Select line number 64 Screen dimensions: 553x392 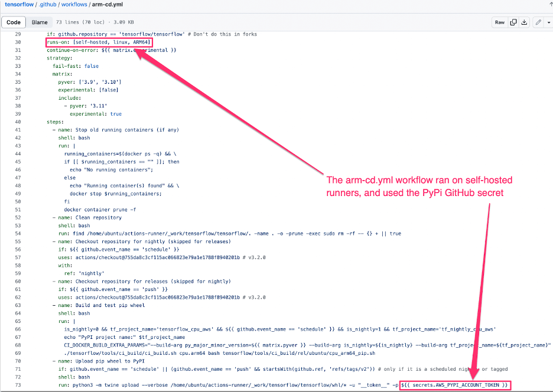(x=18, y=313)
